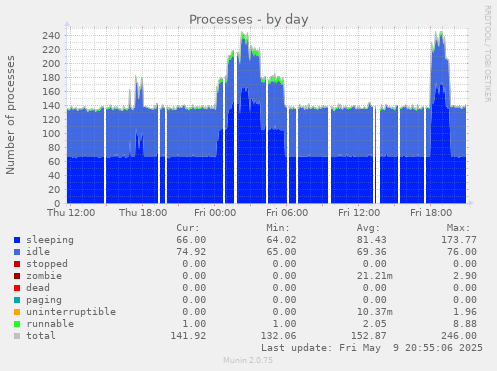Select the 'paging' legend label
497x371 pixels.
click(44, 300)
